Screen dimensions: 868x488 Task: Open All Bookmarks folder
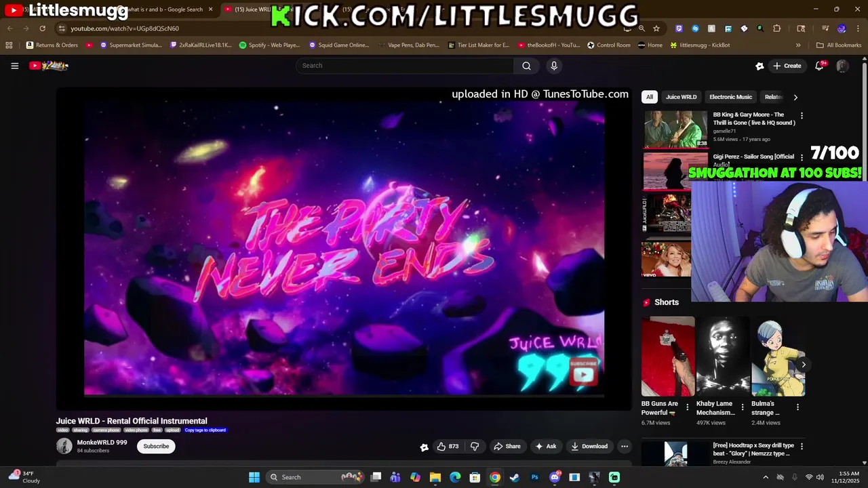[839, 45]
